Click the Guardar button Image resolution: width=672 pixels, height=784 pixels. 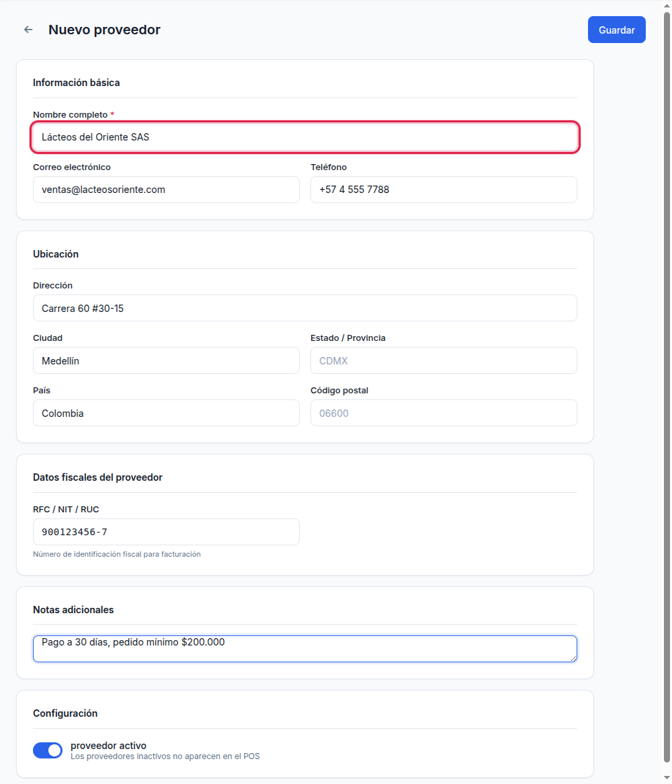pyautogui.click(x=616, y=30)
